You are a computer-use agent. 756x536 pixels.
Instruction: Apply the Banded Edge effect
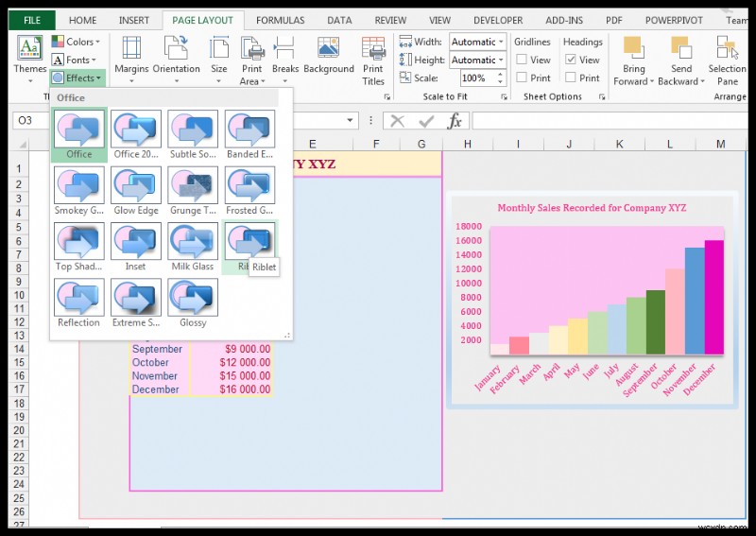coord(249,134)
